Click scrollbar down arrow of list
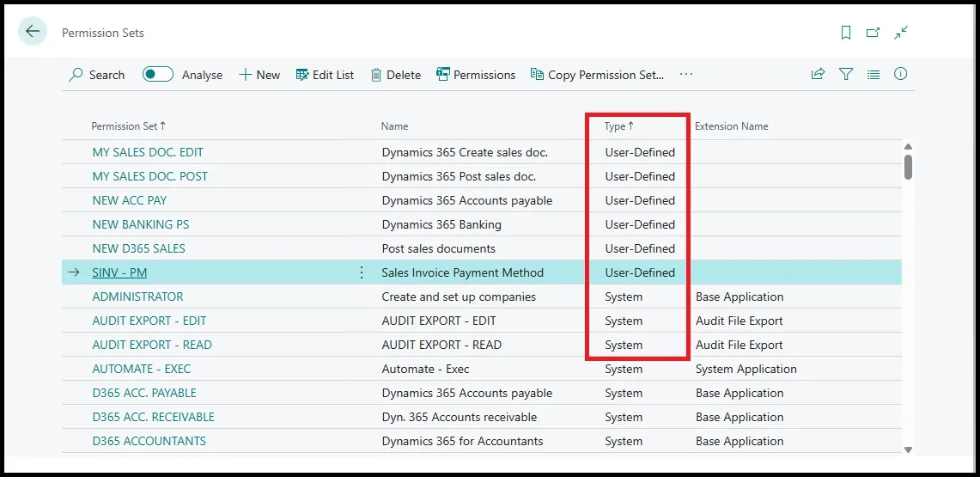The image size is (980, 477). point(908,449)
